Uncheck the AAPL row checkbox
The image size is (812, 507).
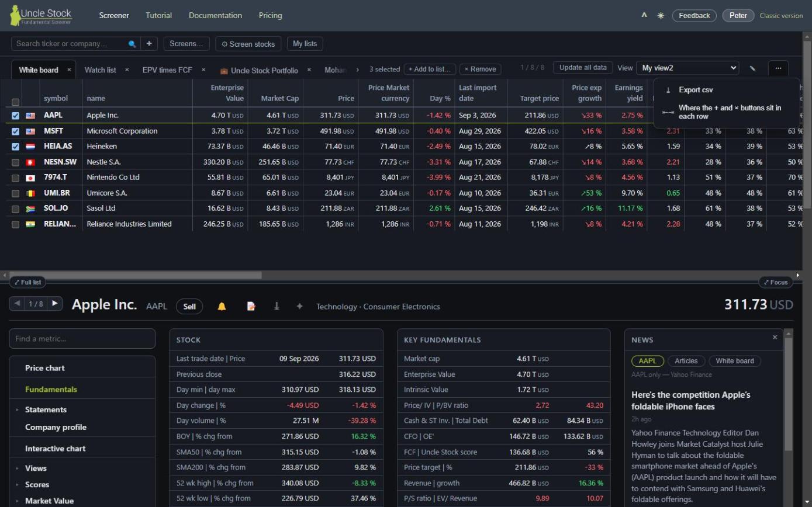tap(15, 116)
